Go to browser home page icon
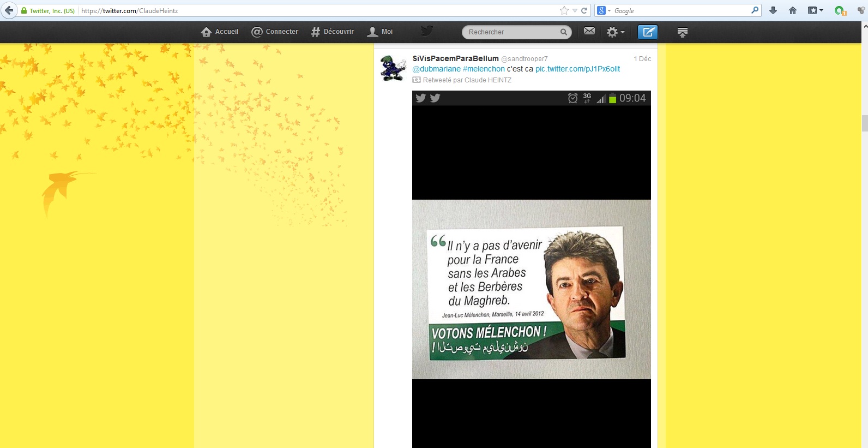The width and height of the screenshot is (868, 448). pos(793,10)
